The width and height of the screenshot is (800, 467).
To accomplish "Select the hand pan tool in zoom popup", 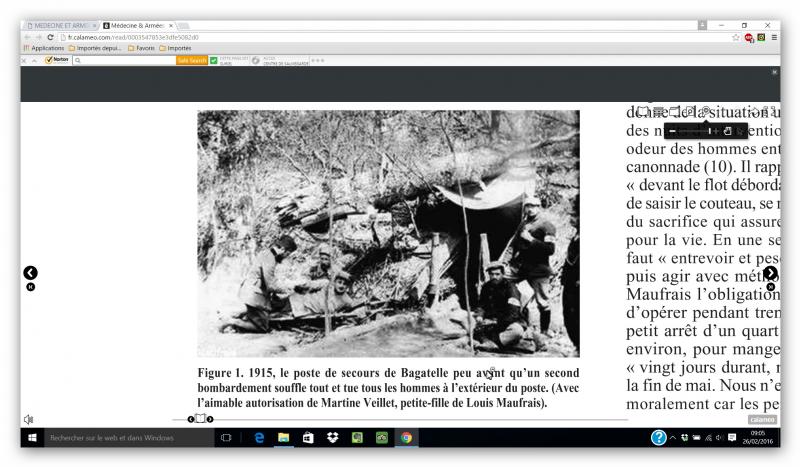I will [728, 131].
